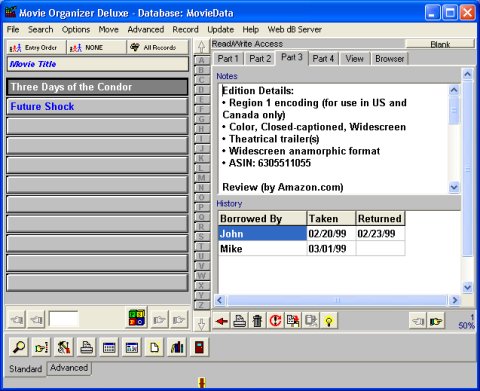This screenshot has height=391, width=480.
Task: Switch to the Part 1 tab
Action: pos(228,59)
